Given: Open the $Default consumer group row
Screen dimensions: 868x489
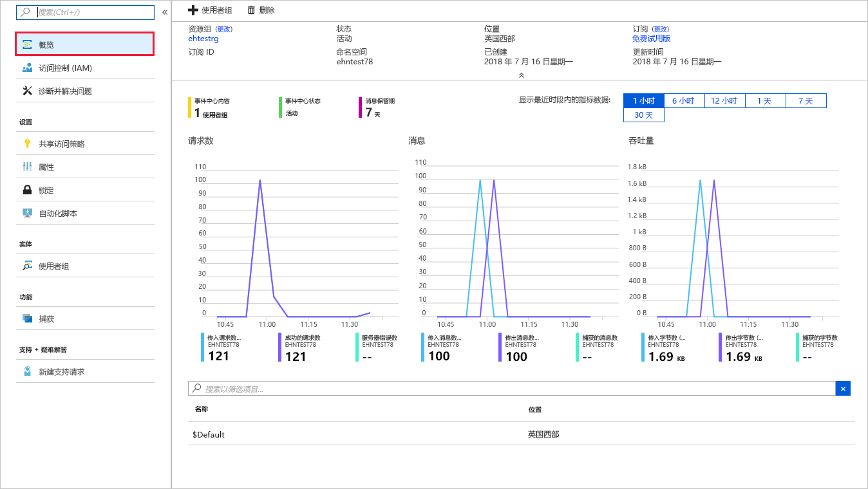Looking at the screenshot, I should pos(522,434).
